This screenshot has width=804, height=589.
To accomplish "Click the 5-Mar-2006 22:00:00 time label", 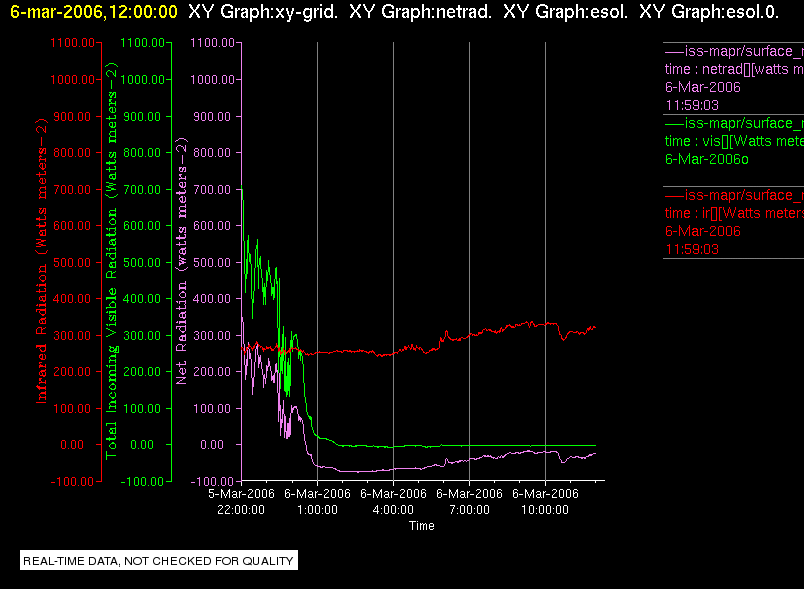I will (x=241, y=502).
